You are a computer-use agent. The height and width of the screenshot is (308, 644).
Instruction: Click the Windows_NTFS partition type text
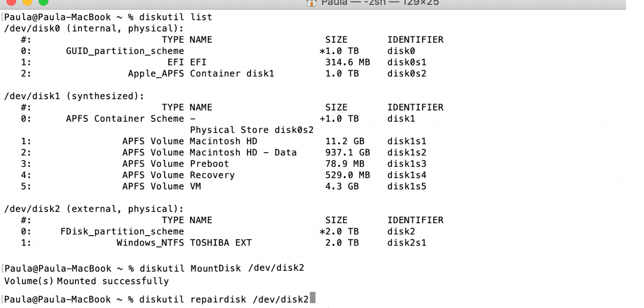(x=150, y=243)
